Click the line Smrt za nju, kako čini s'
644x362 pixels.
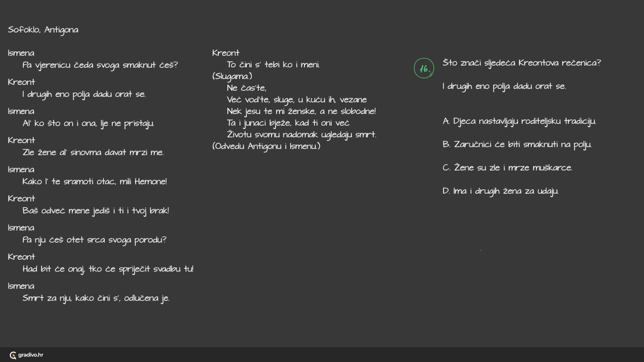(x=96, y=298)
